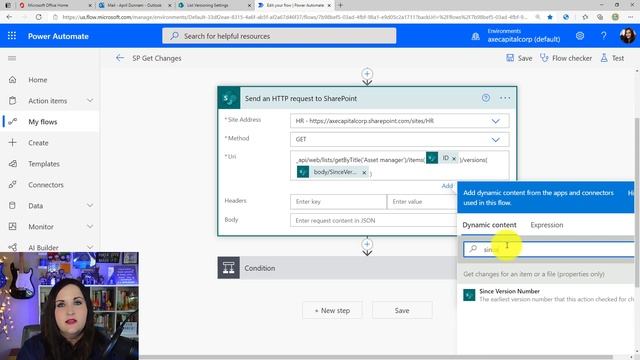This screenshot has height=360, width=640.
Task: Open the settings gear icon
Action: [580, 36]
